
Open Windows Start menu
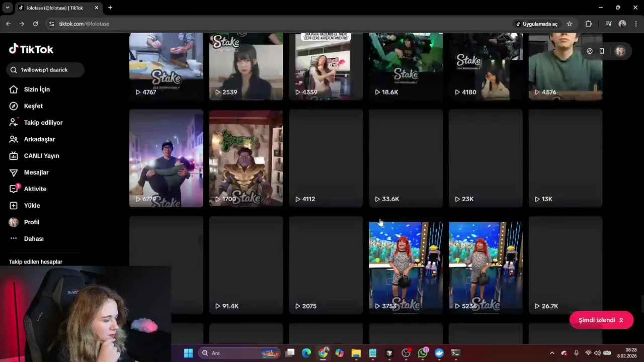(x=188, y=353)
